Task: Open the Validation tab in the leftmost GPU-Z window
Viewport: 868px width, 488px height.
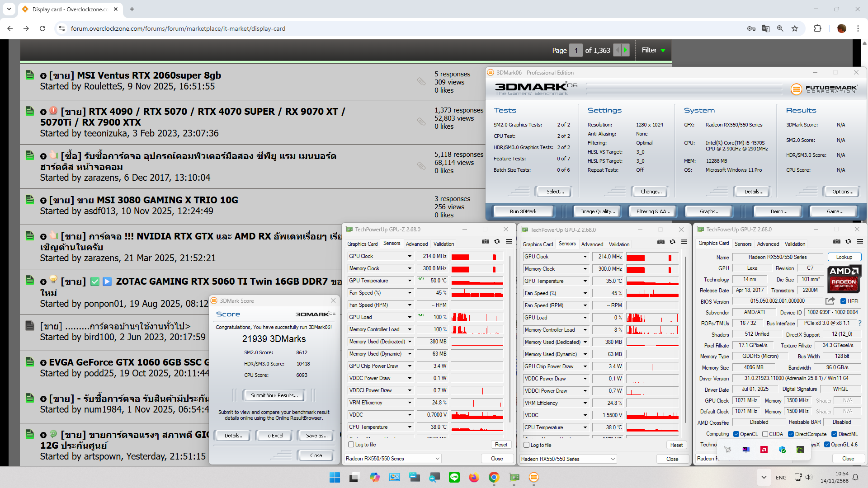Action: click(x=443, y=244)
